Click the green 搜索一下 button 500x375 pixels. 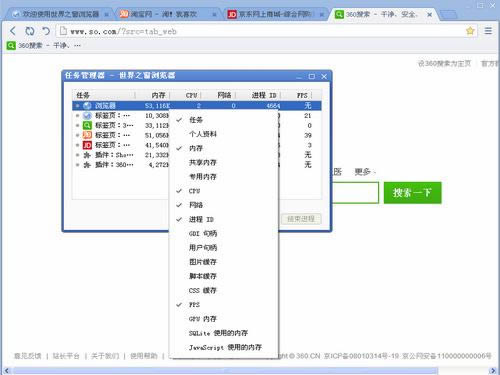click(413, 193)
